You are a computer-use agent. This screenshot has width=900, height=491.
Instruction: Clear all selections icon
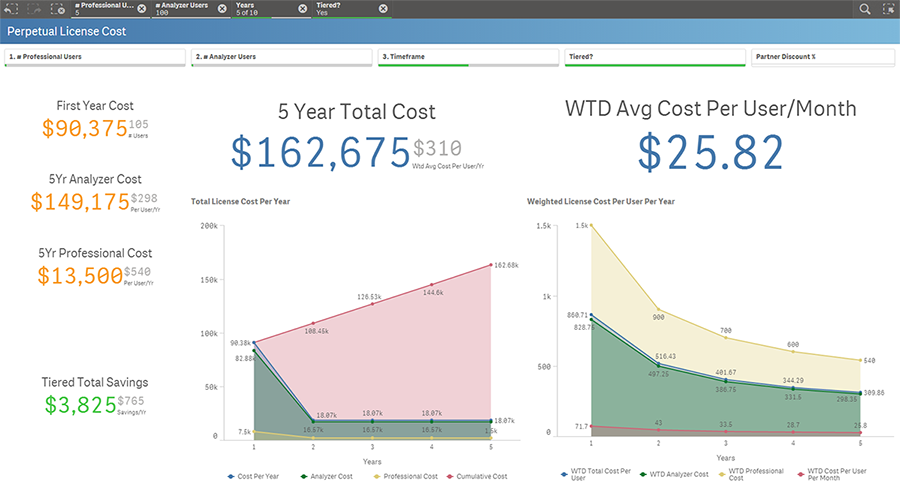57,9
